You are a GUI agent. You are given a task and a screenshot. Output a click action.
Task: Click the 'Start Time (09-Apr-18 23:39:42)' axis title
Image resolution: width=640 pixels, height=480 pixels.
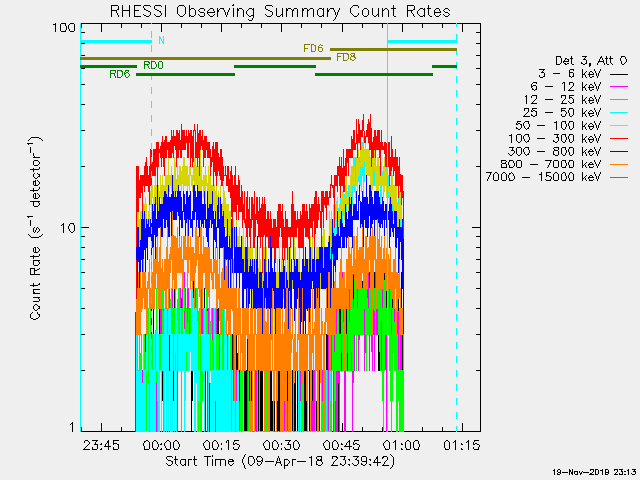tap(280, 461)
